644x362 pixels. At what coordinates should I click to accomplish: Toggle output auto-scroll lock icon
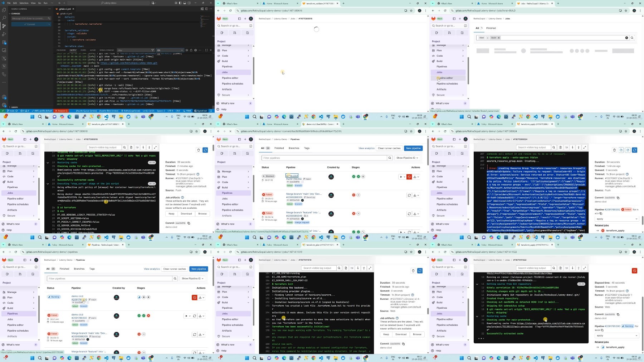[191, 50]
